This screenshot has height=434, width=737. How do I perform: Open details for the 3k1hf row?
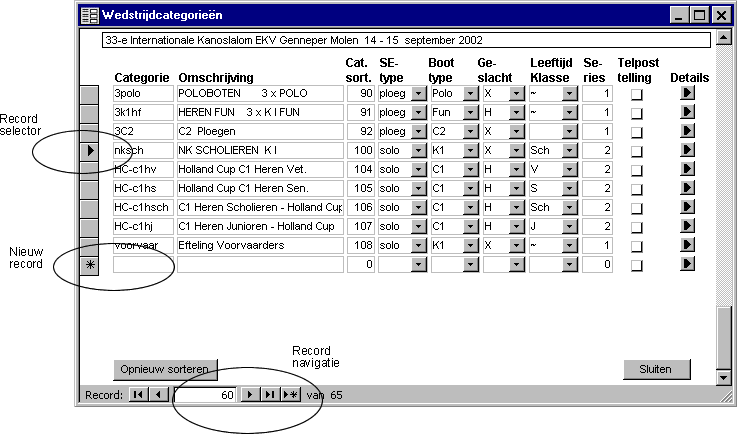pos(687,112)
